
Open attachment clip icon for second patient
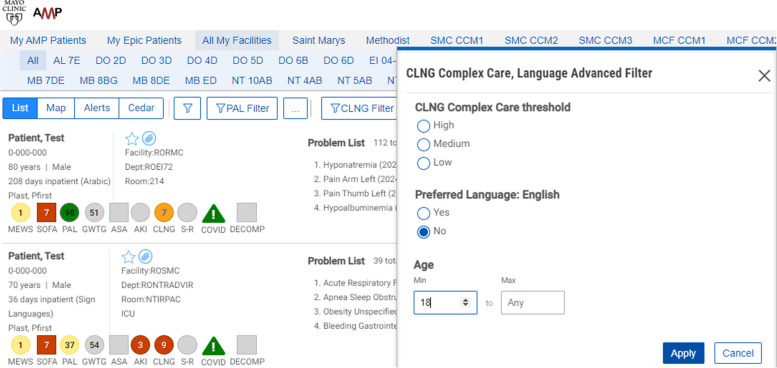click(145, 257)
